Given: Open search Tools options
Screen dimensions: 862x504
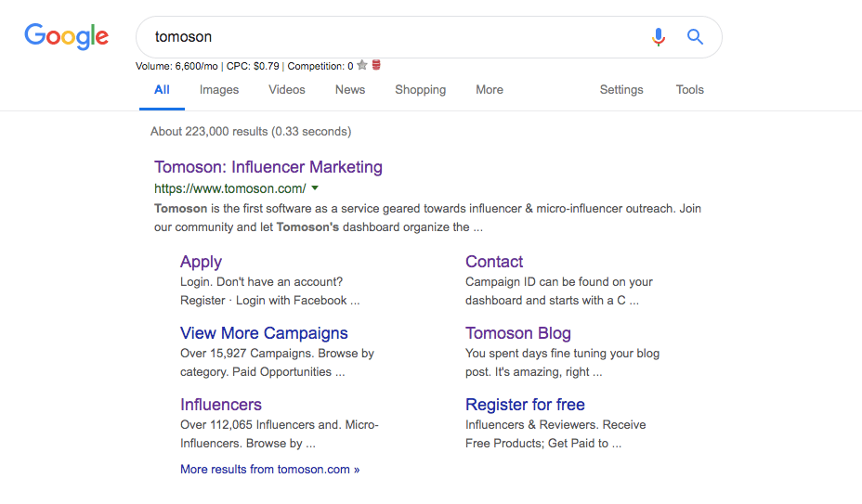Looking at the screenshot, I should coord(689,90).
